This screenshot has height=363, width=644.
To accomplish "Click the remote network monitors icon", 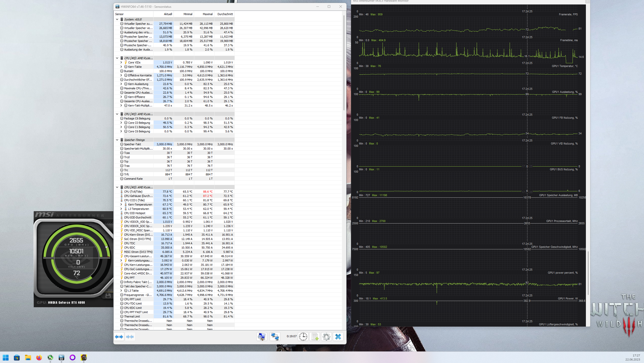I will pos(275,337).
